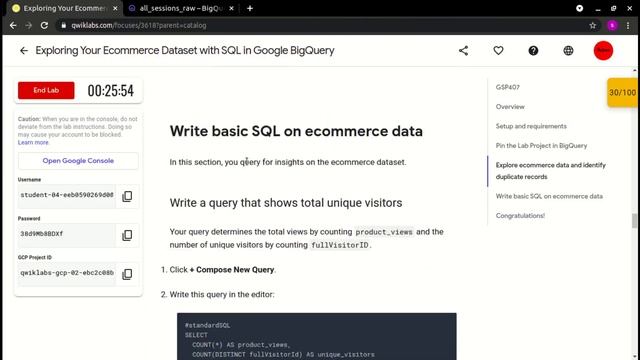
Task: Click the lock icon in the address bar
Action: 63,25
